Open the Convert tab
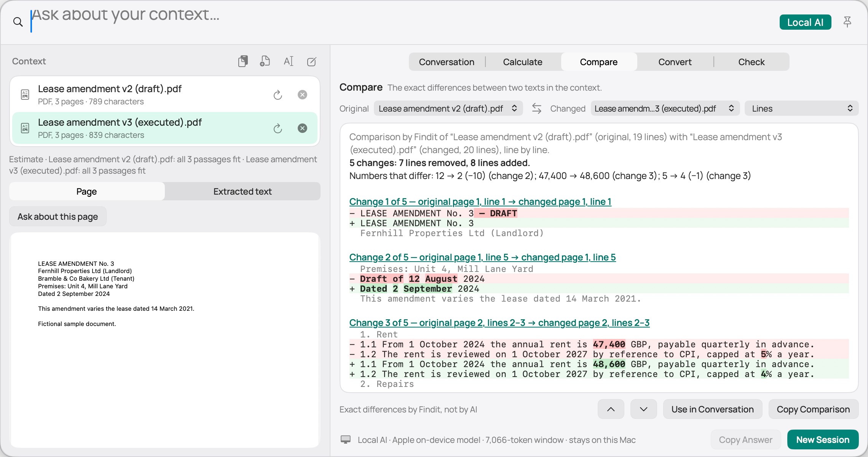The width and height of the screenshot is (868, 457). coord(675,62)
